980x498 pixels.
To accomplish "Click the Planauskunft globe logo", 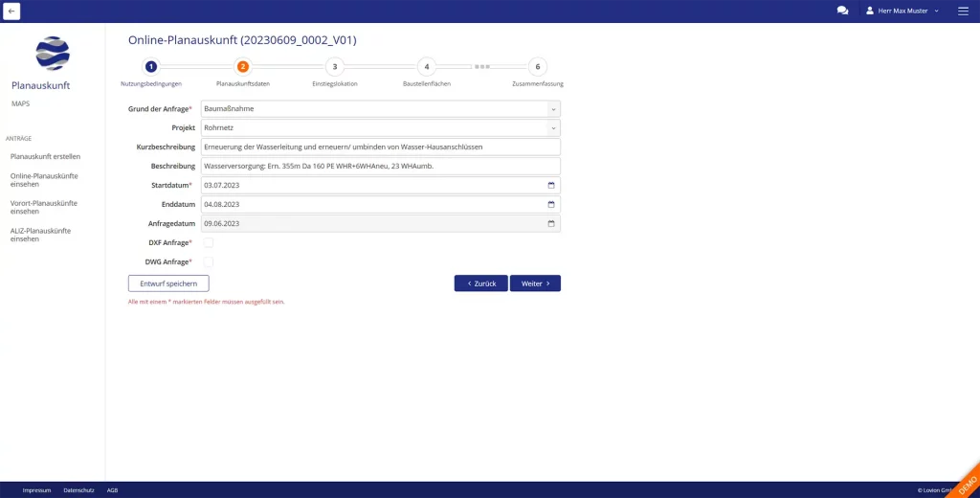I will click(53, 54).
